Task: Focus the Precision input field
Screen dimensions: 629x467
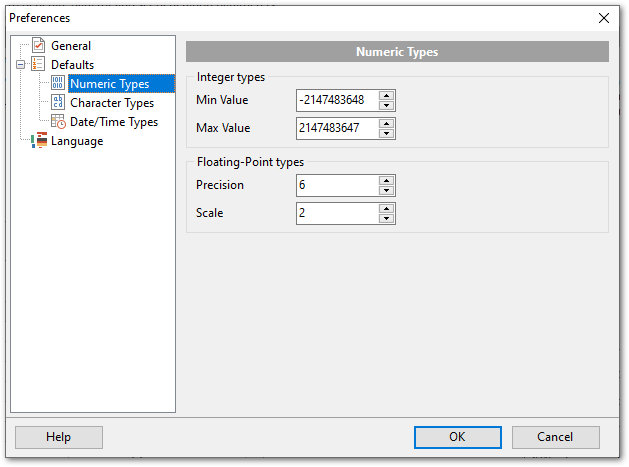Action: [x=336, y=185]
